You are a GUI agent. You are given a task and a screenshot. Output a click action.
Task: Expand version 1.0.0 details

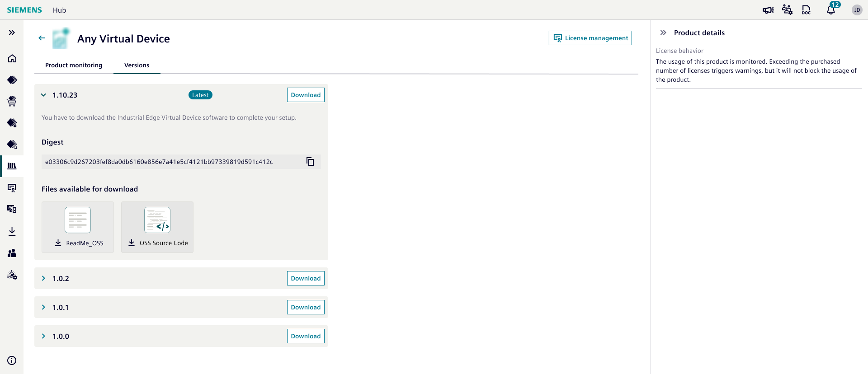pos(43,337)
